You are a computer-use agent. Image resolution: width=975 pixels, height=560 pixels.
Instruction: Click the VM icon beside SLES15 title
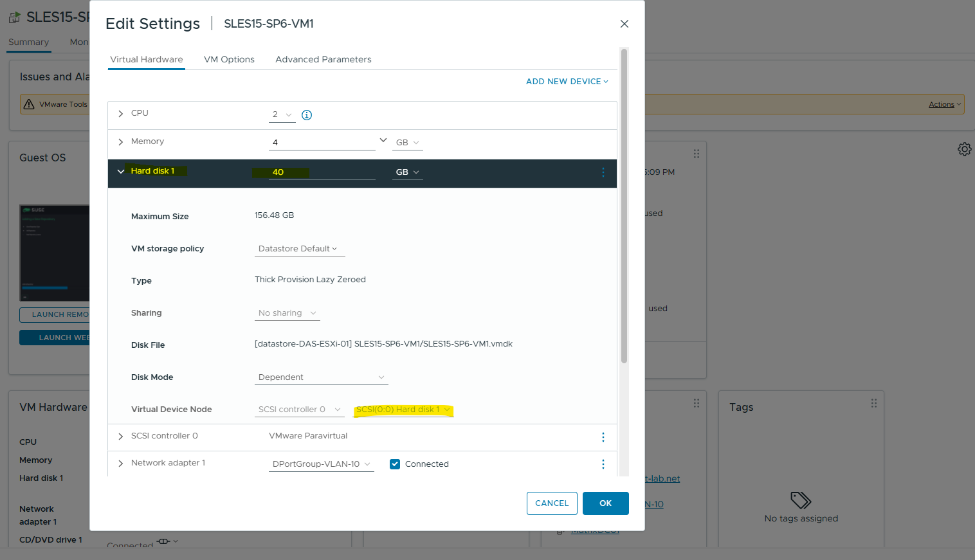pos(14,17)
